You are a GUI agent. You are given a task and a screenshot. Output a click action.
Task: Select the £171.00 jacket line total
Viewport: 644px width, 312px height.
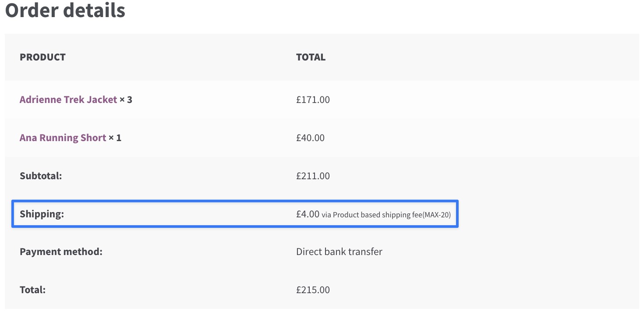313,100
